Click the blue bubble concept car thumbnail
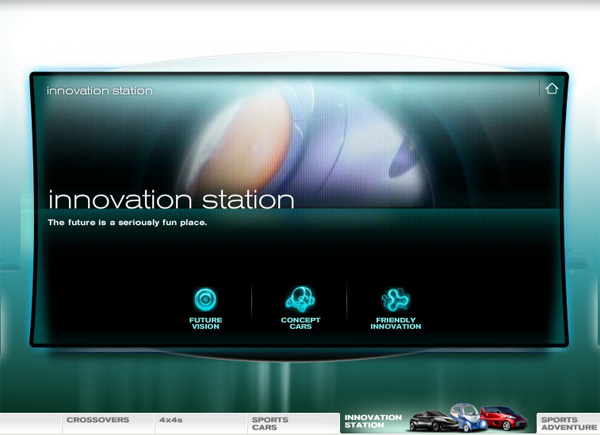The height and width of the screenshot is (435, 600). pos(468,417)
